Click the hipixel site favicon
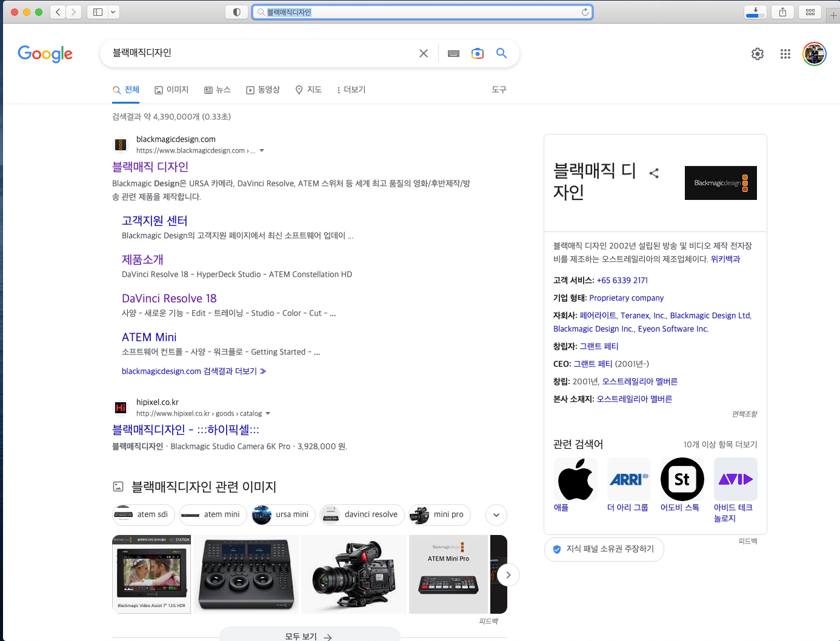Image resolution: width=840 pixels, height=641 pixels. [x=121, y=408]
